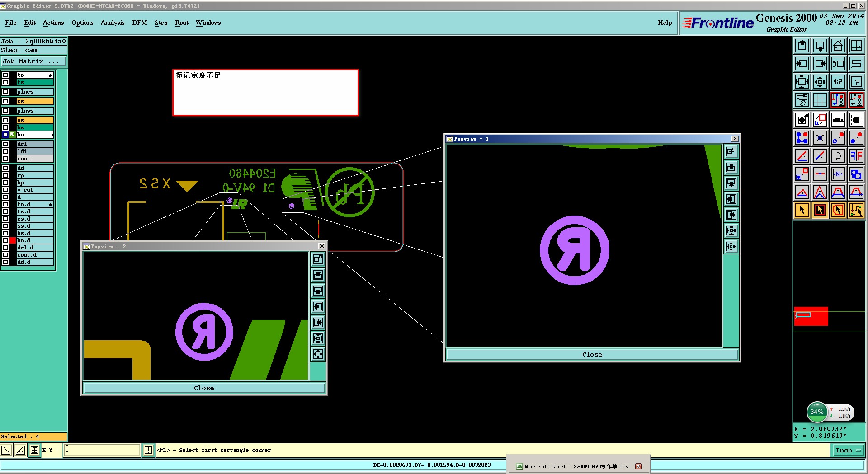Click the white note box with Chinese text
This screenshot has height=474, width=868.
click(x=265, y=93)
